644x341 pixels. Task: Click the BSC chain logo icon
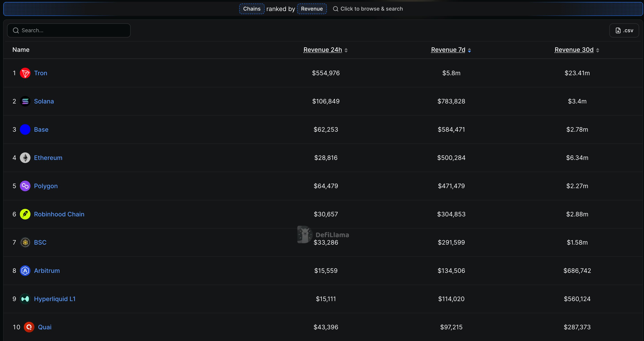[25, 242]
